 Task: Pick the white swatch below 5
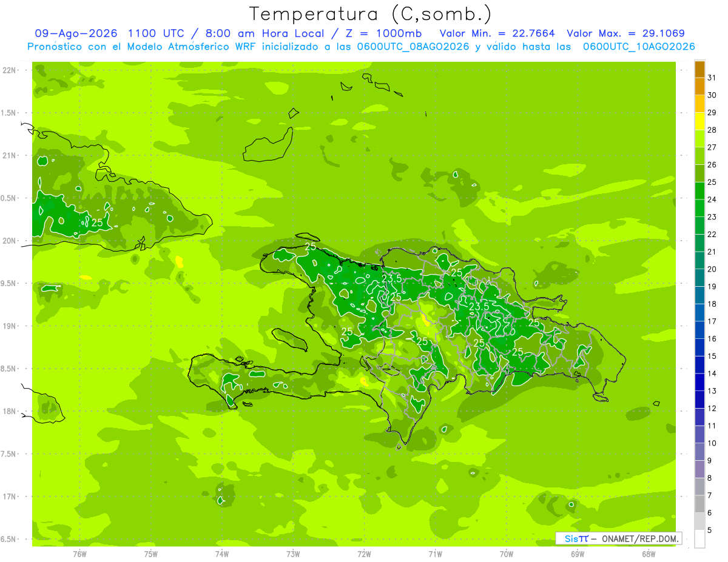tap(699, 539)
